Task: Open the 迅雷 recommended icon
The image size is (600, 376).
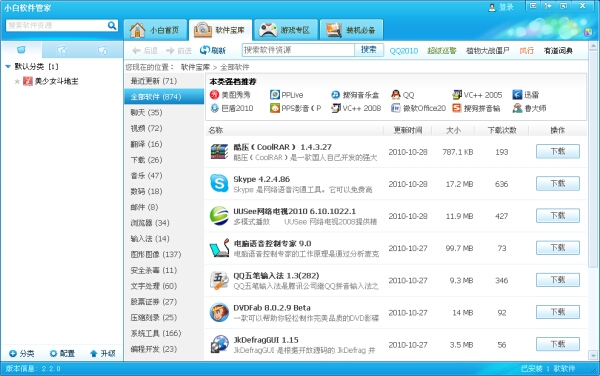Action: tap(517, 94)
